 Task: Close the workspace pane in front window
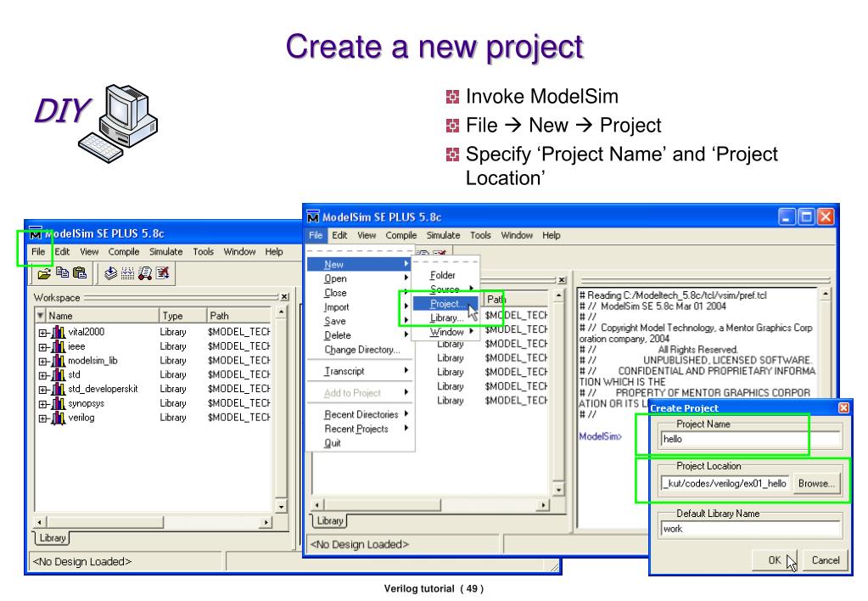pyautogui.click(x=562, y=280)
